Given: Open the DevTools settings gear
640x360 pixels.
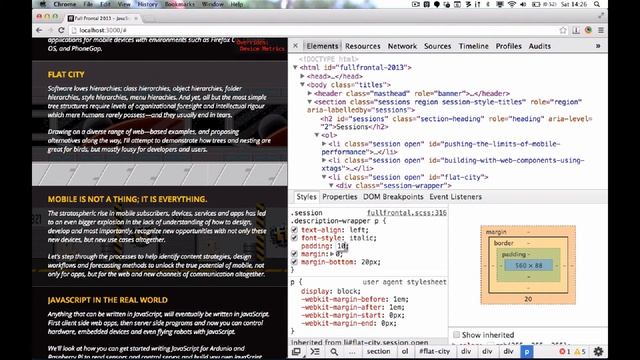Looking at the screenshot, I should [598, 351].
